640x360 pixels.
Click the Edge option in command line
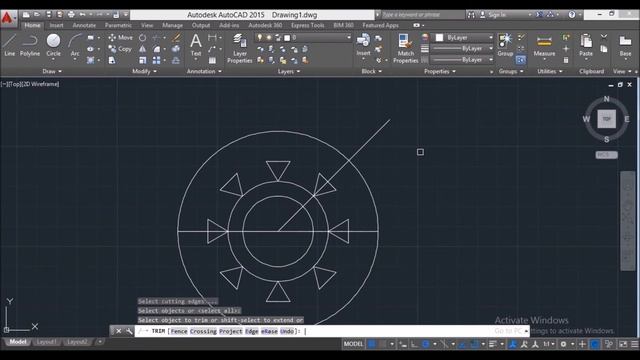(251, 331)
